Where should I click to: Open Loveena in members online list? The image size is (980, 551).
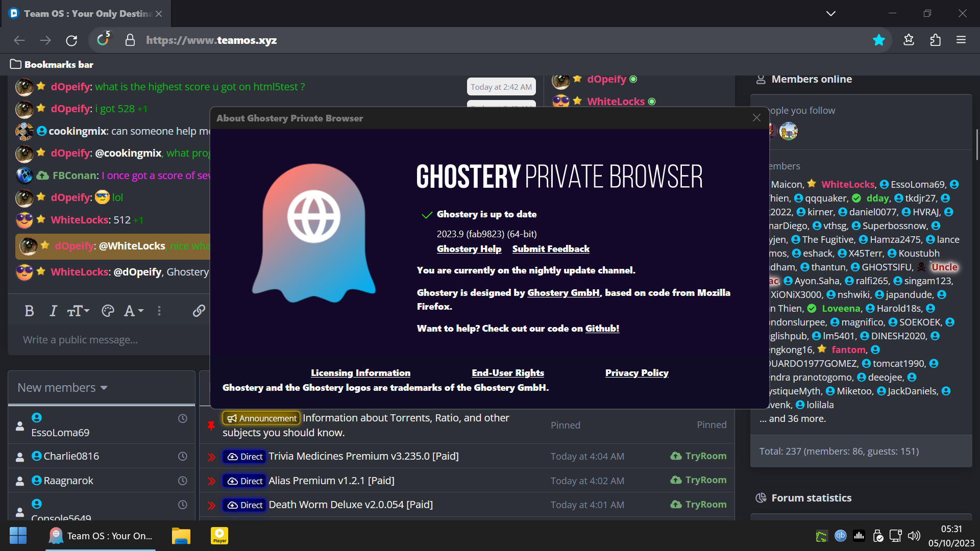(841, 308)
